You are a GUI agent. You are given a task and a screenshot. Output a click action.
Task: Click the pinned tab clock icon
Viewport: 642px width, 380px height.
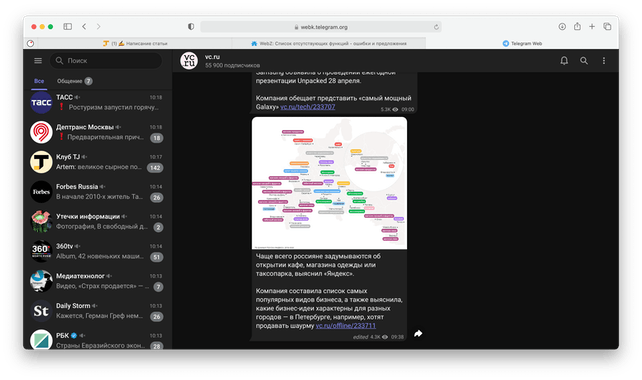[x=30, y=43]
